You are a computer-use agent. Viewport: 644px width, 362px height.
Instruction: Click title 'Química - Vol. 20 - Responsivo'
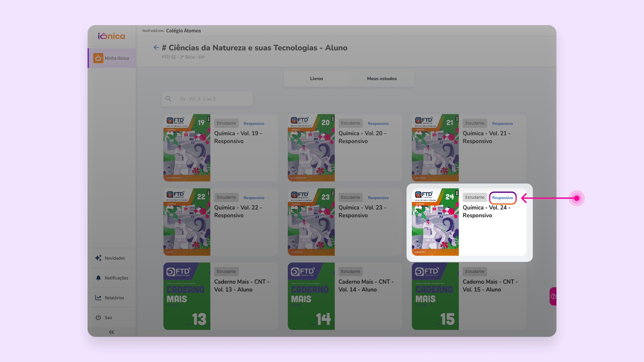tap(362, 137)
